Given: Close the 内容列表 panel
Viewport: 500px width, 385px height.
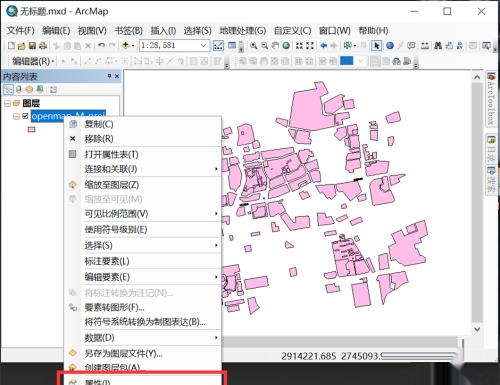Looking at the screenshot, I should pos(117,76).
